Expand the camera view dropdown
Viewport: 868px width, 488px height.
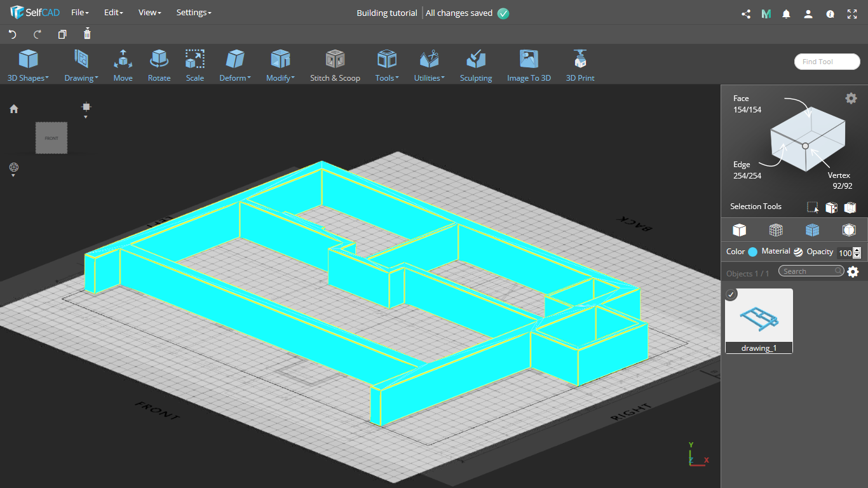coord(13,175)
